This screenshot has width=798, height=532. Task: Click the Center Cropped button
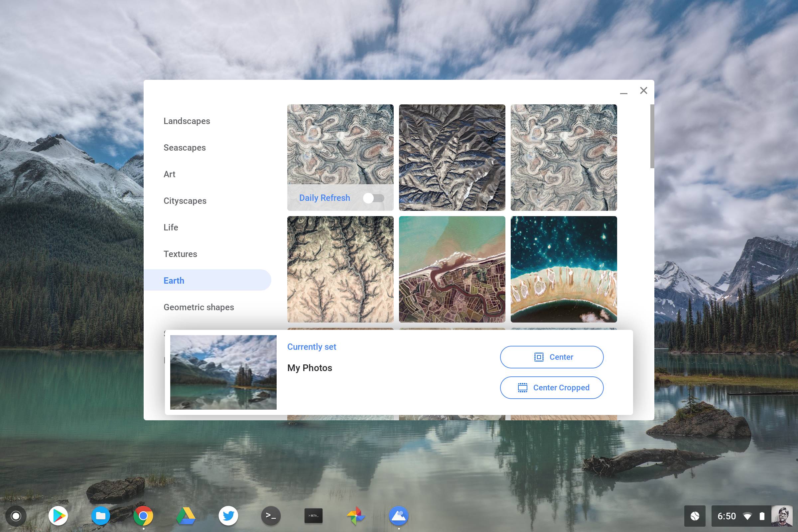552,387
